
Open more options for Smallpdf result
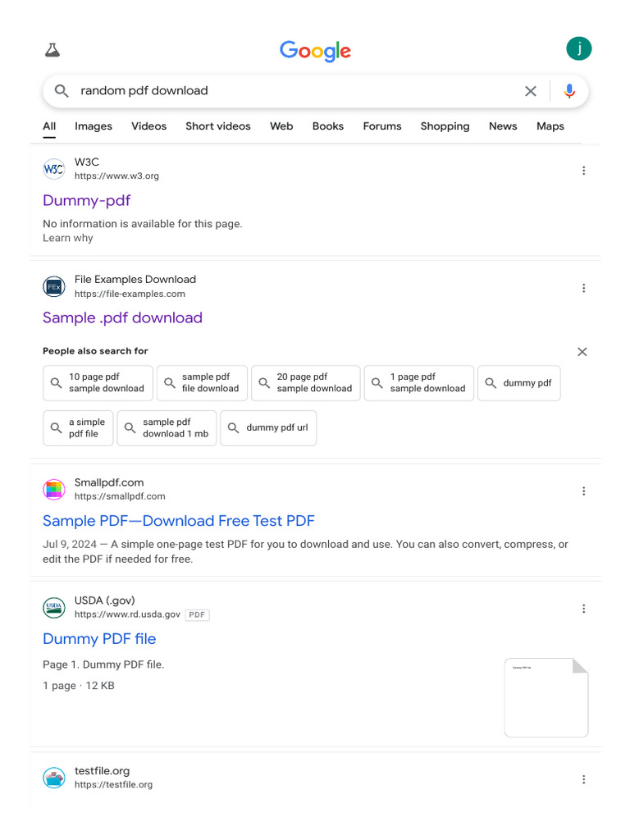click(x=583, y=491)
